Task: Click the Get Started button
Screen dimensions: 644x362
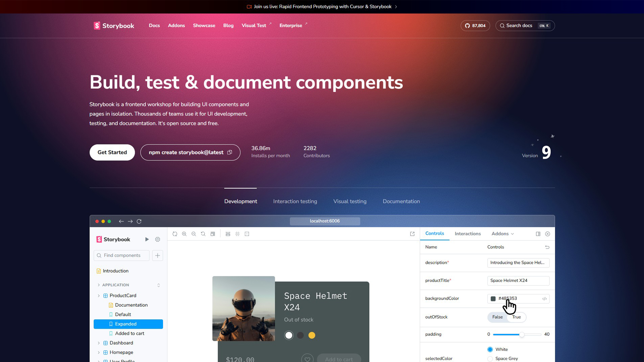Action: click(112, 153)
